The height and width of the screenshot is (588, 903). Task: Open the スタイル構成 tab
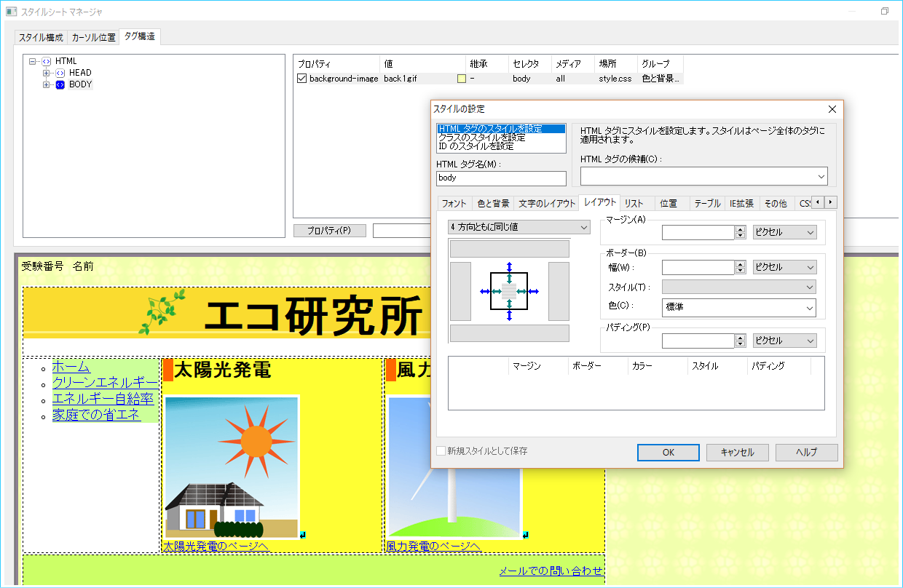pyautogui.click(x=41, y=37)
